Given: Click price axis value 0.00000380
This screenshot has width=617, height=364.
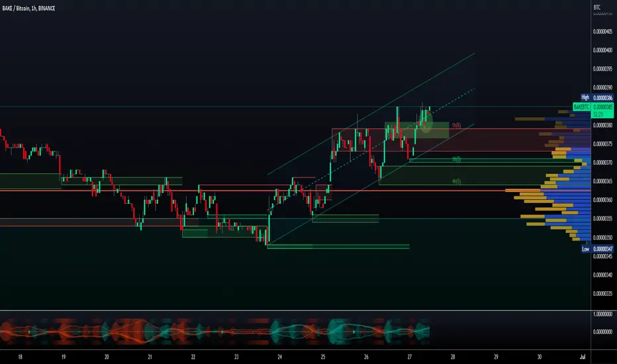Looking at the screenshot, I should click(602, 126).
